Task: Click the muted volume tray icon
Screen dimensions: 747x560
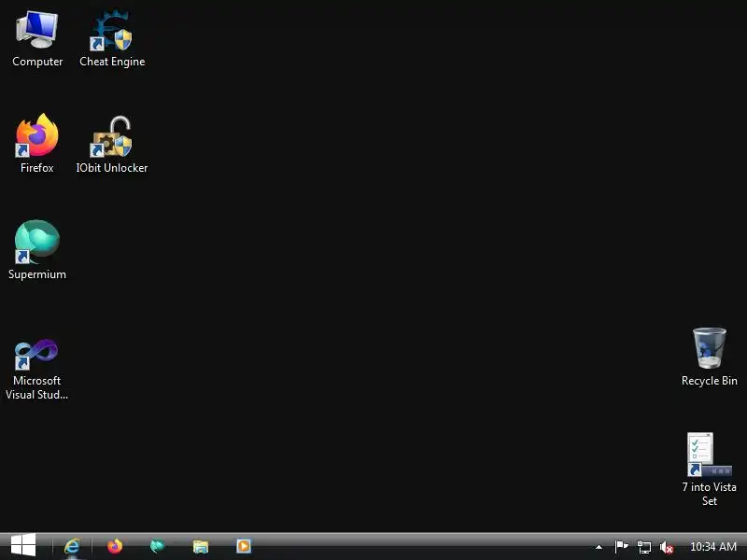Action: [667, 548]
